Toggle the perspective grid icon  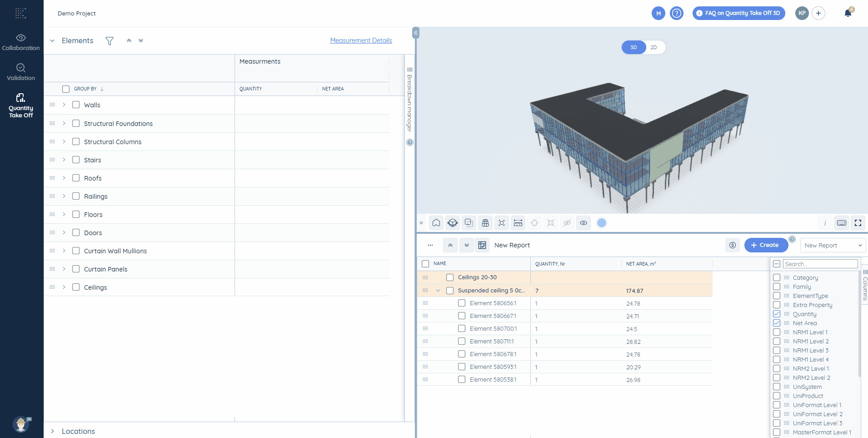(x=485, y=223)
